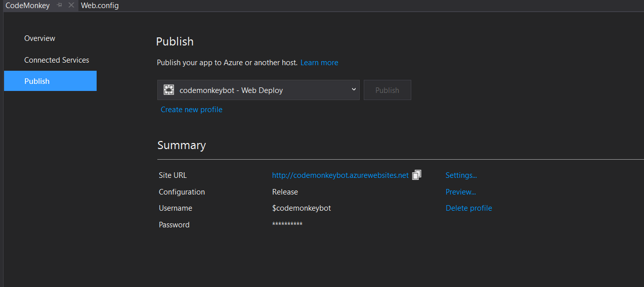Copy the site URL using the copy icon

416,175
